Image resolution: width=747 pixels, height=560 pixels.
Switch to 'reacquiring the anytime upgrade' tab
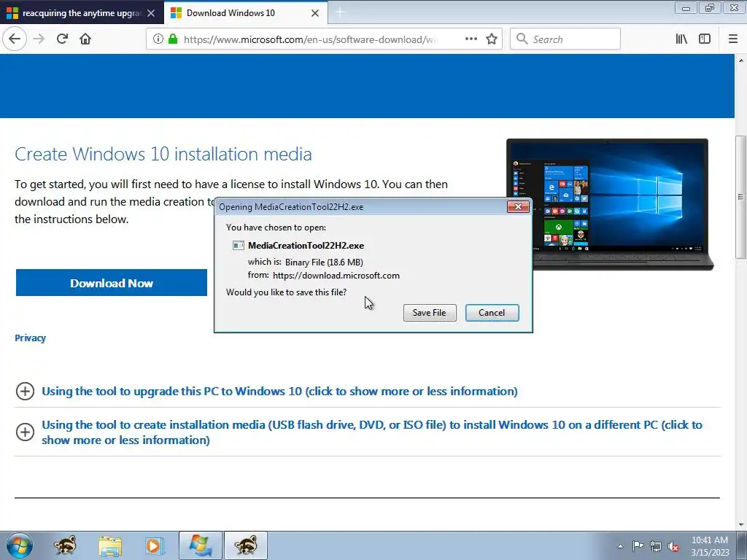point(82,13)
